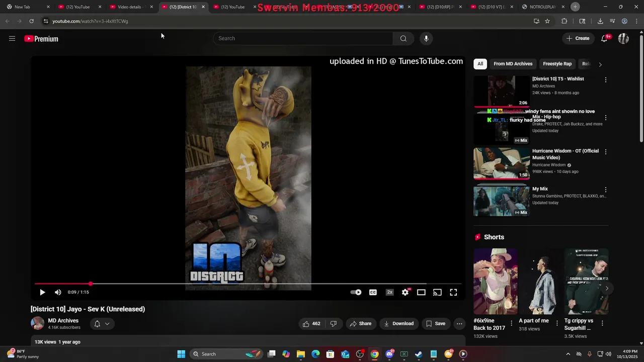
Task: Open options for My Mix
Action: (605, 190)
